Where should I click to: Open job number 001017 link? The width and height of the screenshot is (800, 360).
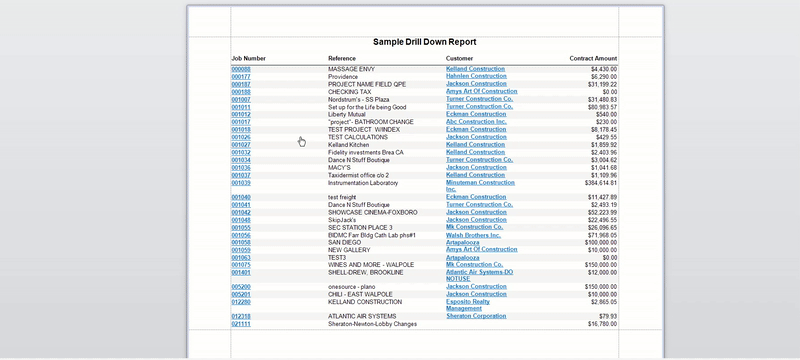point(241,122)
